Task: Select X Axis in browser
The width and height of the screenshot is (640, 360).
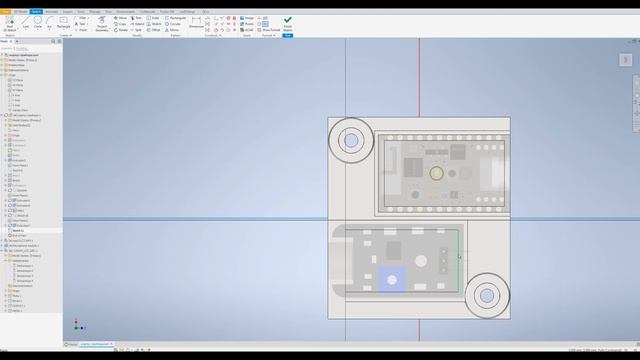Action: click(x=14, y=95)
